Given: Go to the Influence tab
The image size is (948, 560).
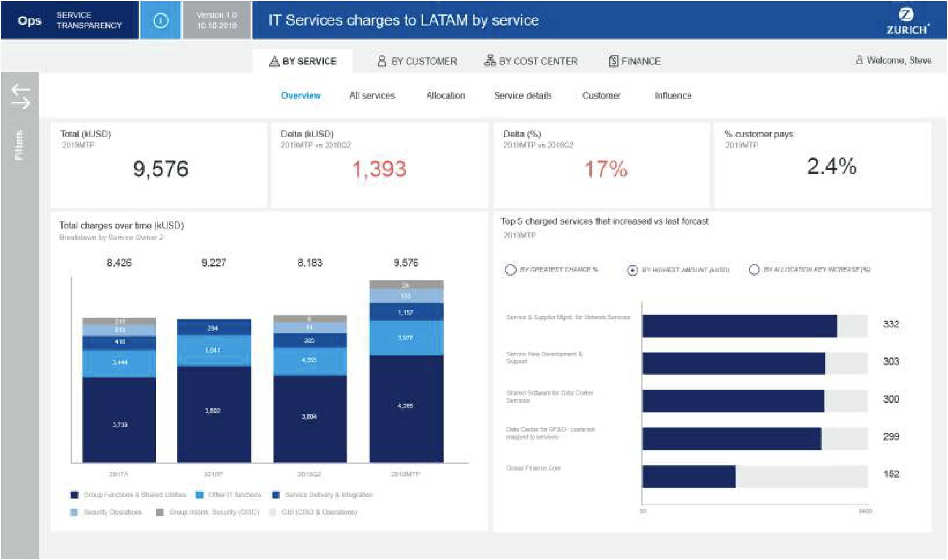Looking at the screenshot, I should click(672, 96).
